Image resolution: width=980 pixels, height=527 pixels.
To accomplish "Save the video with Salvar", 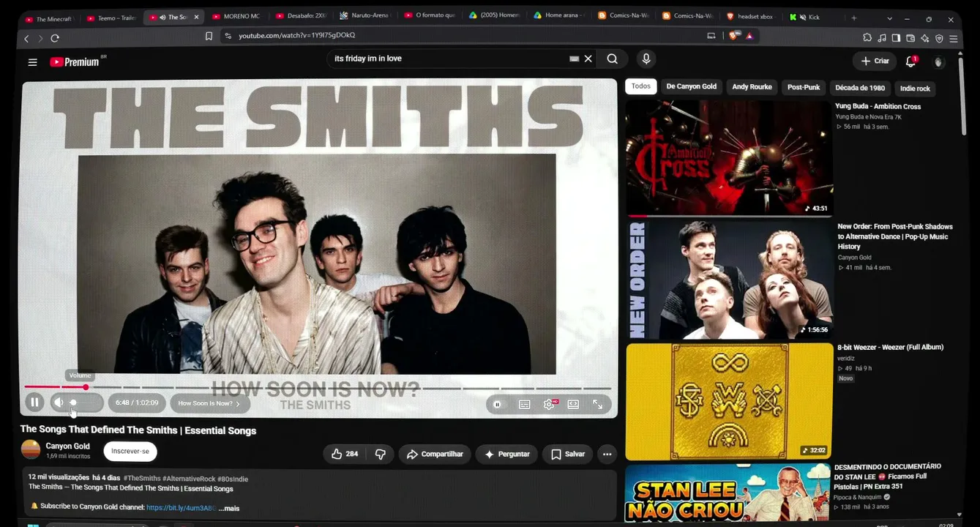I will click(x=567, y=454).
